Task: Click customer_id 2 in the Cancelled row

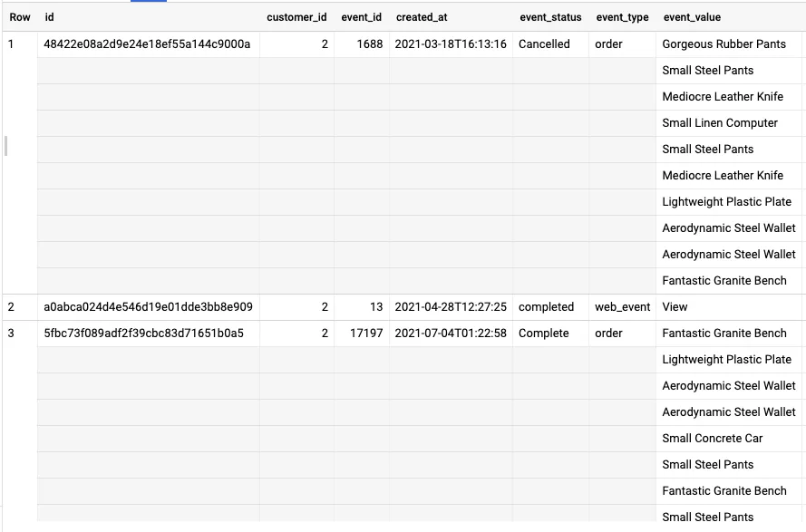Action: [325, 44]
